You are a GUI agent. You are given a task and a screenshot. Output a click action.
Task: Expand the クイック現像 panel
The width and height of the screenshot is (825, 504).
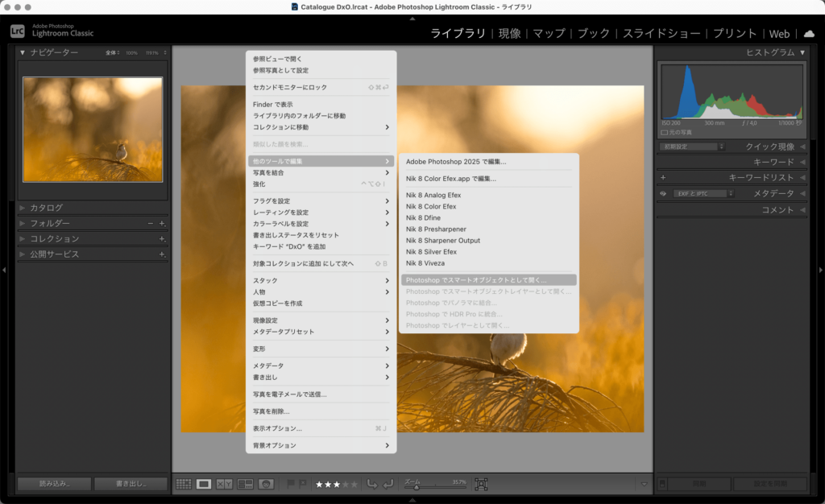(x=802, y=147)
